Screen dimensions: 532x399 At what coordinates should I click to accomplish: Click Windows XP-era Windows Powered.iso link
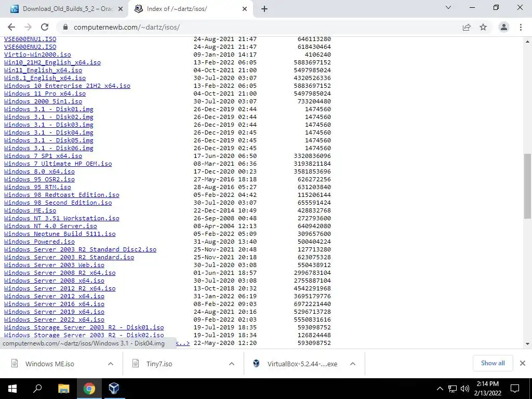(x=39, y=242)
